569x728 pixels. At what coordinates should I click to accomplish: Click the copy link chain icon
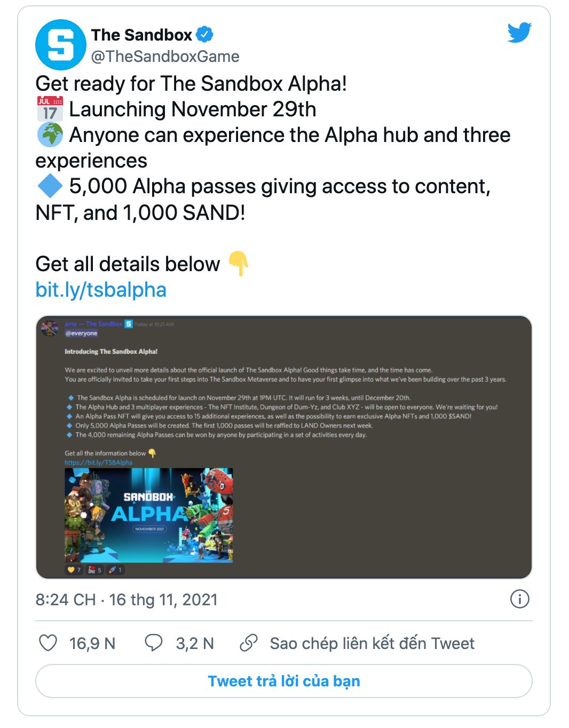[x=249, y=643]
